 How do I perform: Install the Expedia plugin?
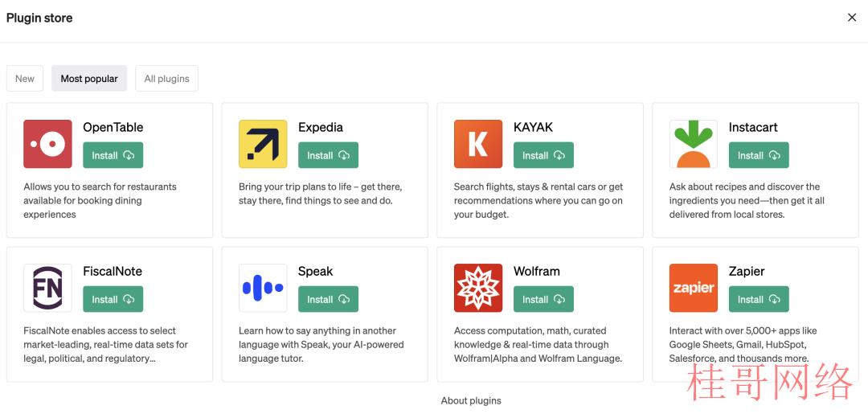328,155
